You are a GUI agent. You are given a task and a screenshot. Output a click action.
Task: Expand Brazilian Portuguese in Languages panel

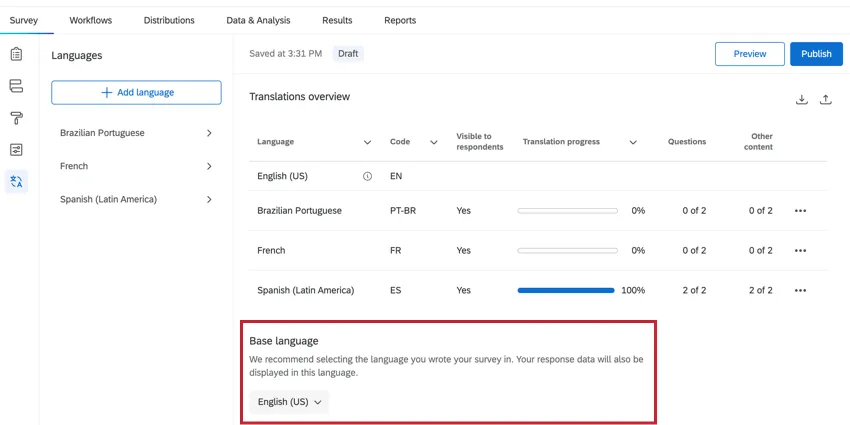(x=209, y=133)
